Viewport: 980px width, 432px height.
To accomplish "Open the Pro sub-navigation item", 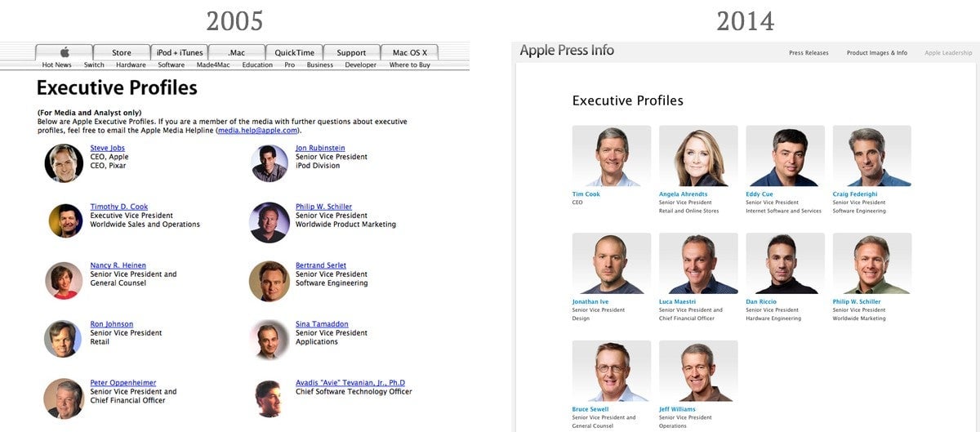I will (x=290, y=65).
